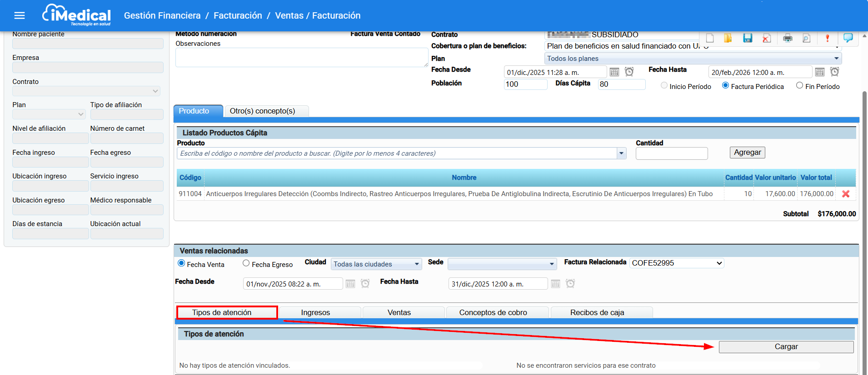Click the blue floppy disk save icon

click(x=748, y=38)
